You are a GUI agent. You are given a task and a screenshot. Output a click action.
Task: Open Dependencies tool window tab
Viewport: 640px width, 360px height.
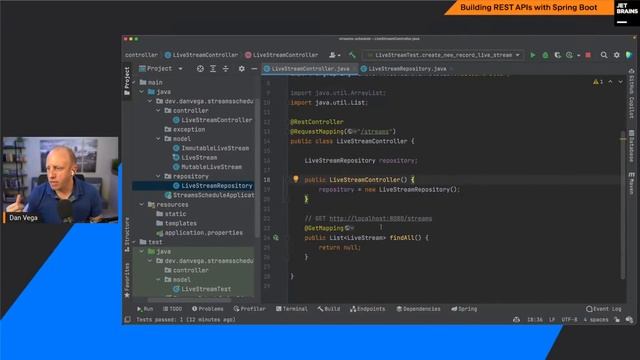click(x=418, y=309)
